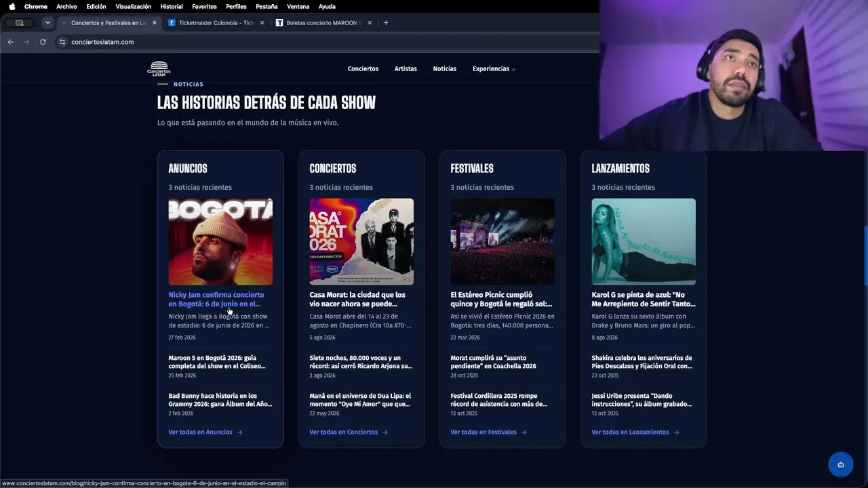The width and height of the screenshot is (868, 488).
Task: View site information for conciertoslatam.com
Action: tap(62, 42)
